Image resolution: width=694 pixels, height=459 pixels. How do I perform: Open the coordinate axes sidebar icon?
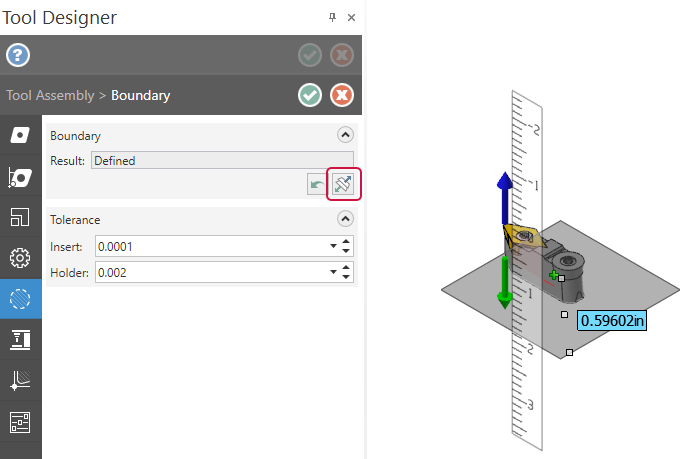(x=20, y=381)
